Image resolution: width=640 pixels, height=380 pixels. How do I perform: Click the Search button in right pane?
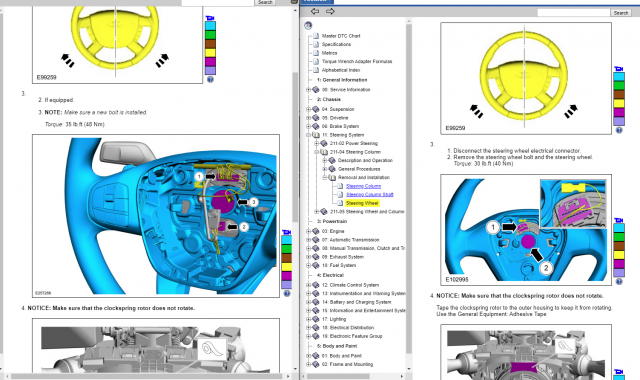pyautogui.click(x=621, y=13)
